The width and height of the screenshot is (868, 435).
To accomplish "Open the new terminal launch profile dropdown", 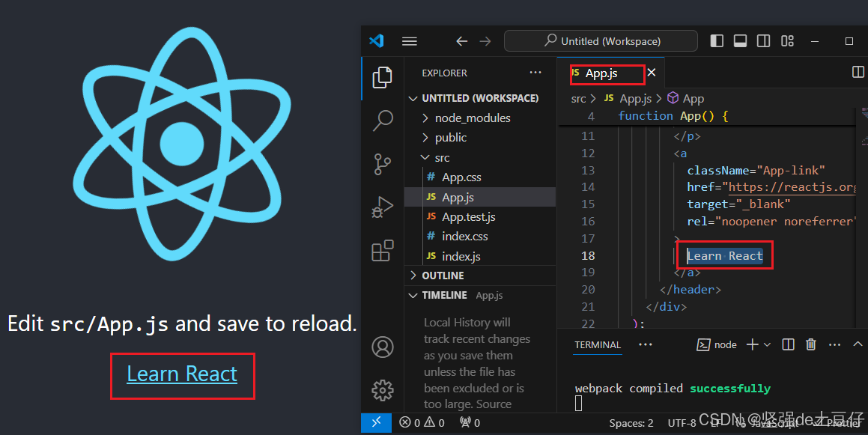I will click(767, 345).
